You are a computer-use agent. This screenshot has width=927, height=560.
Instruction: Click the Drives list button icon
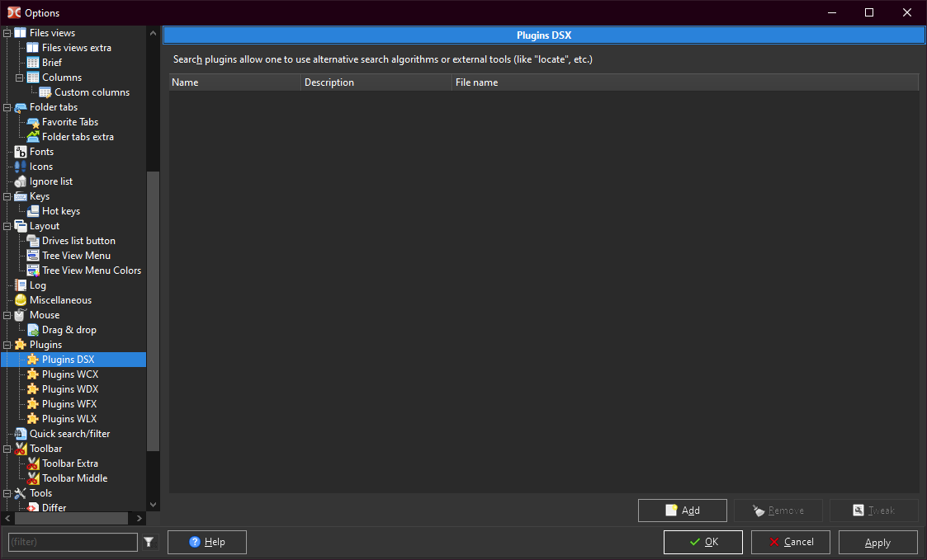[x=33, y=241]
